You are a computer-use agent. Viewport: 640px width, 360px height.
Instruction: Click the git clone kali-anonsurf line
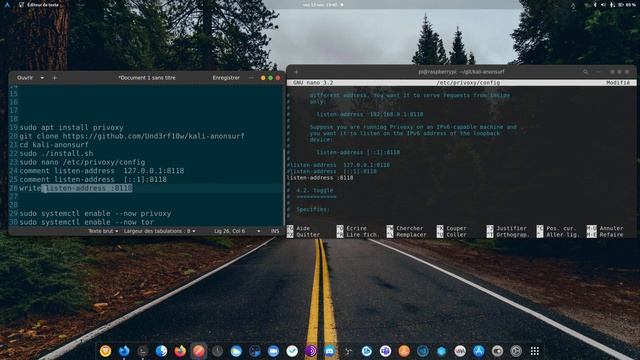pyautogui.click(x=132, y=136)
